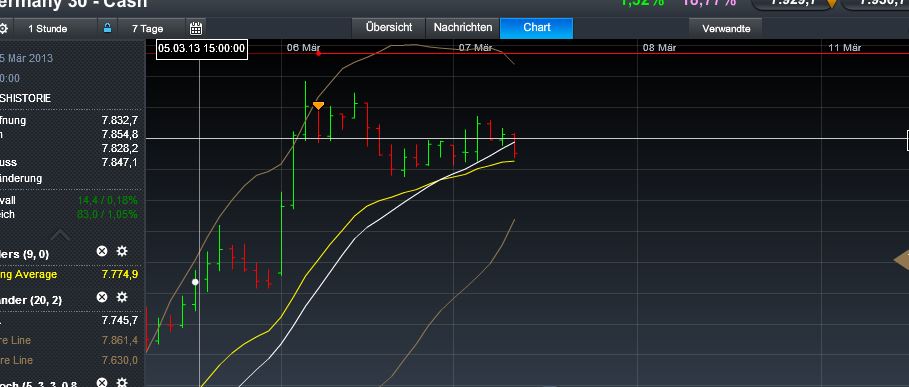Switch to the Nachrichten tab
Screen dimensions: 909x387
463,27
